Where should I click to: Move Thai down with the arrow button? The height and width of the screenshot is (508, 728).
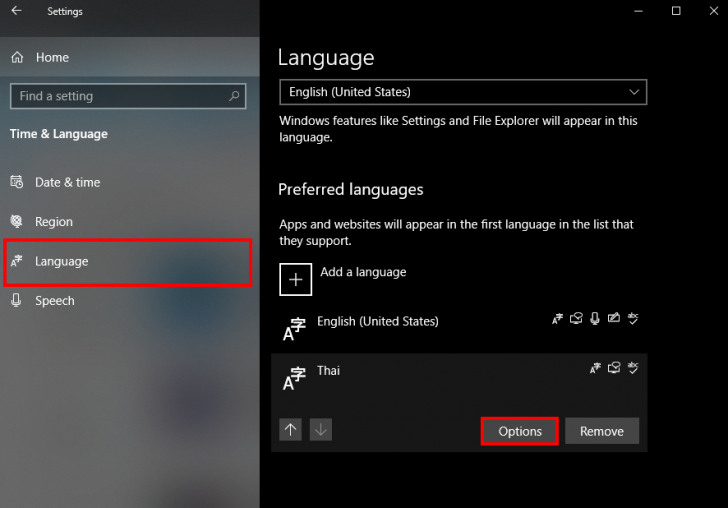(x=321, y=430)
